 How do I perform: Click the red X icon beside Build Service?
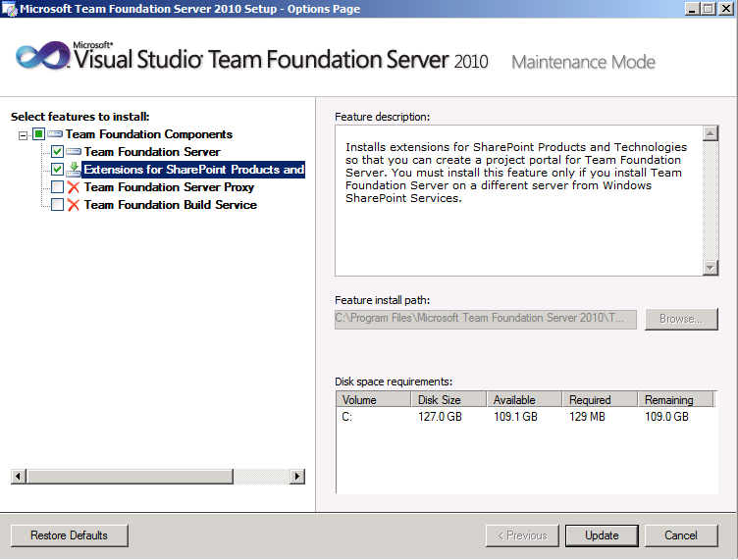click(74, 205)
